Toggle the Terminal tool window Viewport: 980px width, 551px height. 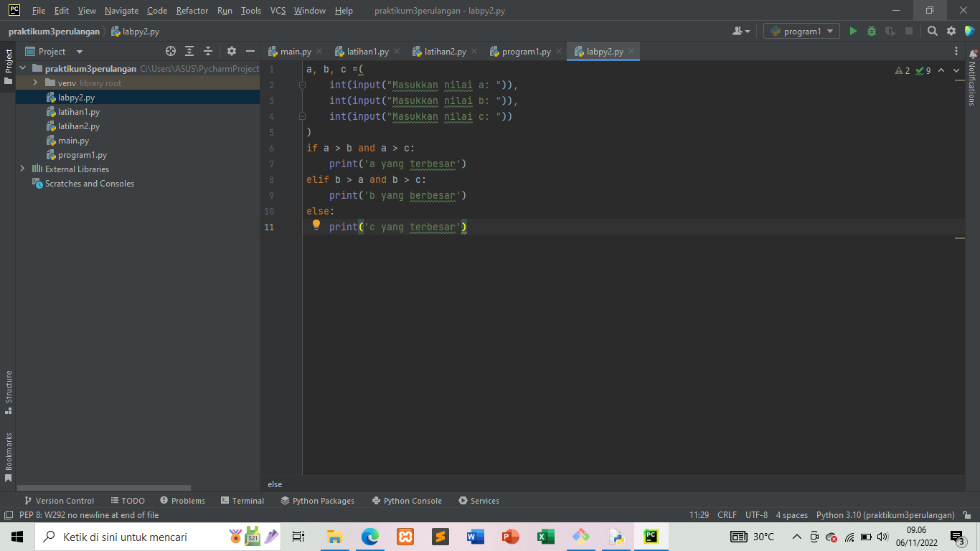[242, 500]
